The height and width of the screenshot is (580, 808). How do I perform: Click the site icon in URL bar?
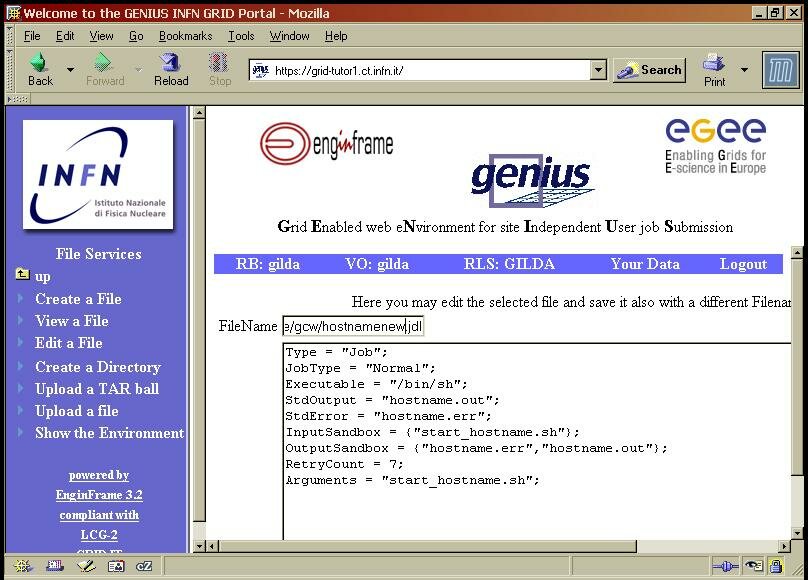[x=261, y=70]
